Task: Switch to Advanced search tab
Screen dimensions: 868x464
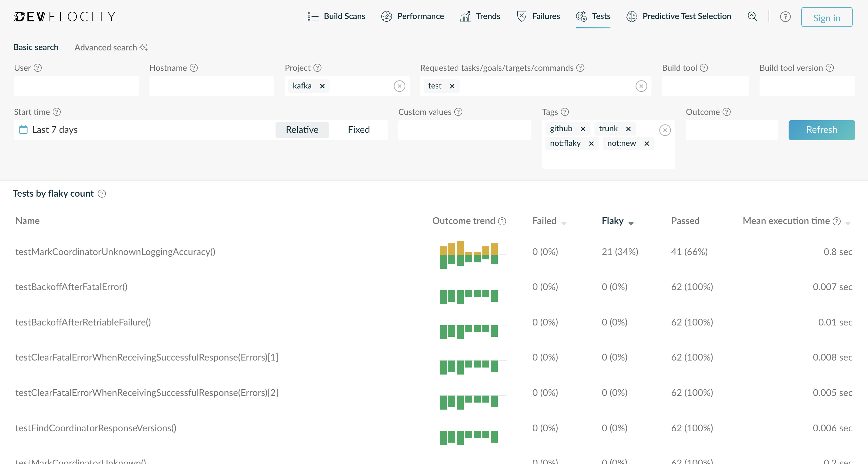Action: 111,47
